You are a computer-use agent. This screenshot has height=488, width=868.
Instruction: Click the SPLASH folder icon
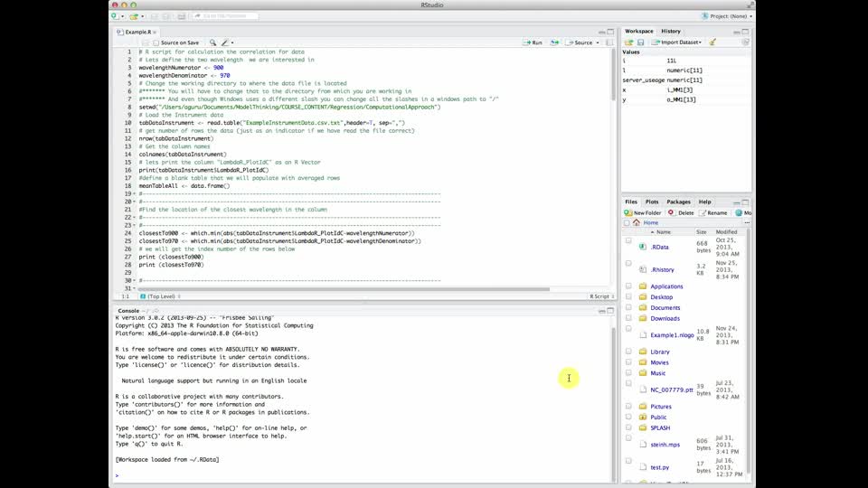[643, 427]
